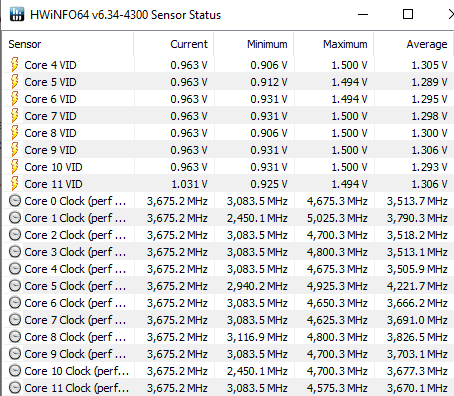This screenshot has height=396, width=454.
Task: Click Core 5 Clock average 4,221.7 MHz
Action: (417, 286)
